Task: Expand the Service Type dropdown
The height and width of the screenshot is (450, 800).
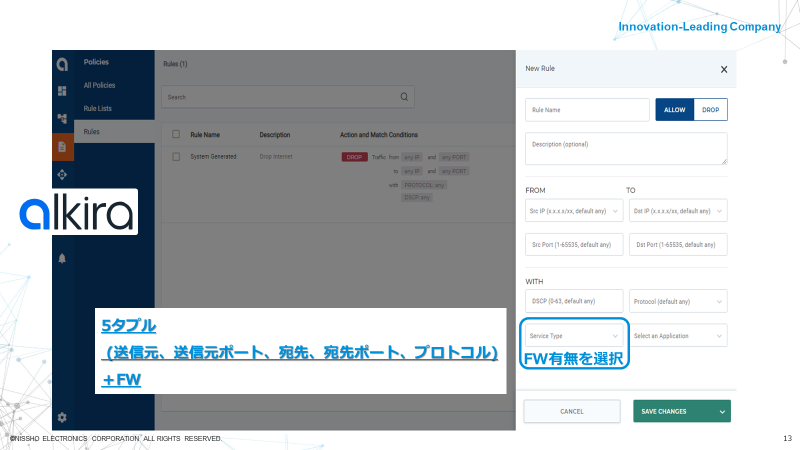Action: [574, 336]
